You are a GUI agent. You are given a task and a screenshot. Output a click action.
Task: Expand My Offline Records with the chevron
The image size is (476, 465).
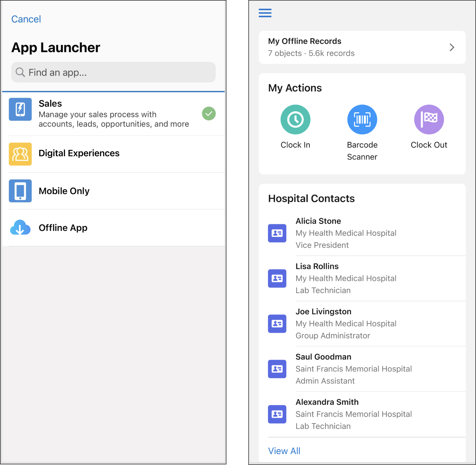point(452,47)
